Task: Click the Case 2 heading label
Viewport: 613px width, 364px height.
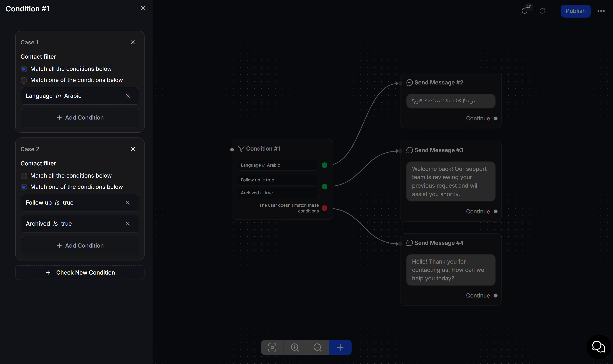Action: pos(30,149)
